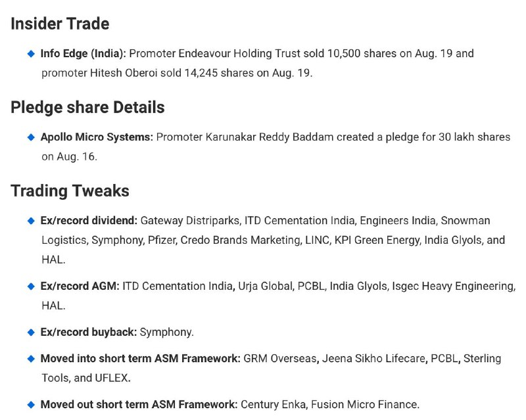Image resolution: width=526 pixels, height=420 pixels.
Task: Click the Trading Tweaks heading
Action: tap(70, 191)
